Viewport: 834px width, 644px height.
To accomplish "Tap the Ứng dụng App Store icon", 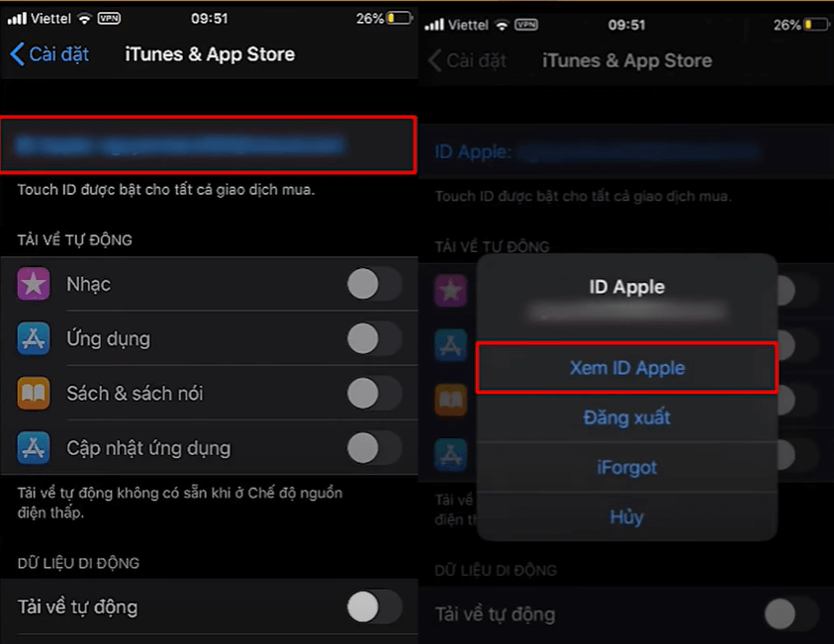I will 34,338.
